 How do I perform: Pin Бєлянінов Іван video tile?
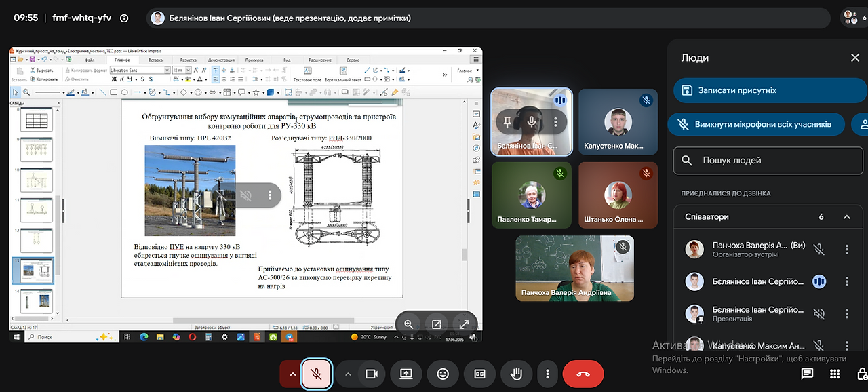(507, 122)
